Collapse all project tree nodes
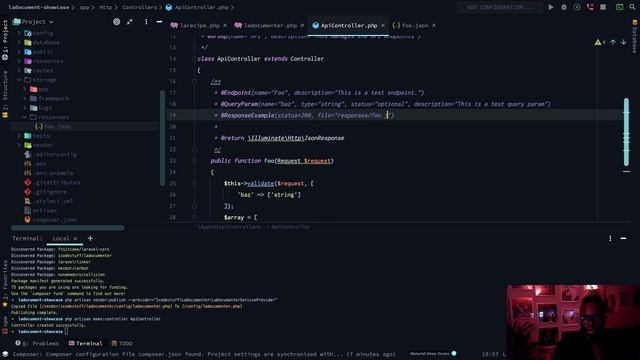 tap(130, 22)
